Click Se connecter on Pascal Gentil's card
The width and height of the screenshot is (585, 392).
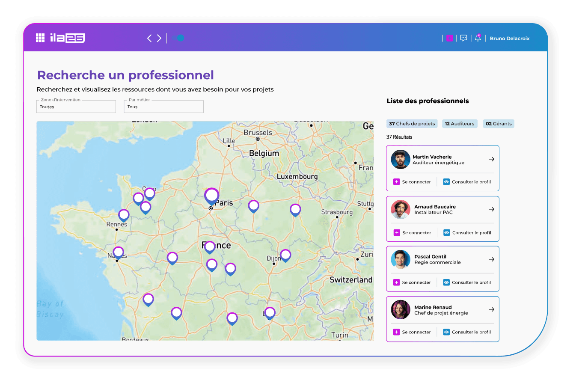(412, 282)
